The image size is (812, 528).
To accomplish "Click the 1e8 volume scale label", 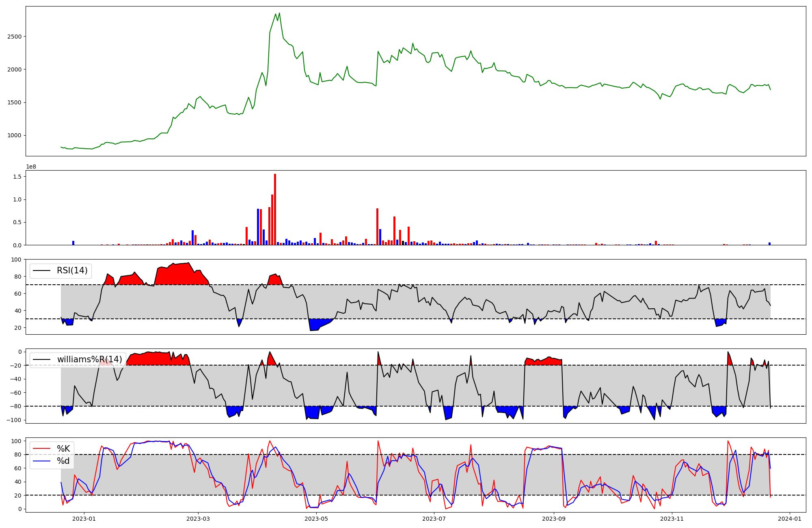I will click(x=31, y=167).
